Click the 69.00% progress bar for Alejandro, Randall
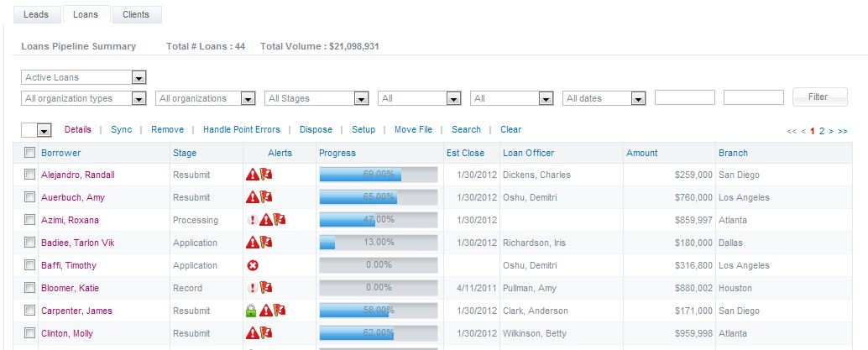Image resolution: width=868 pixels, height=350 pixels. pyautogui.click(x=379, y=175)
